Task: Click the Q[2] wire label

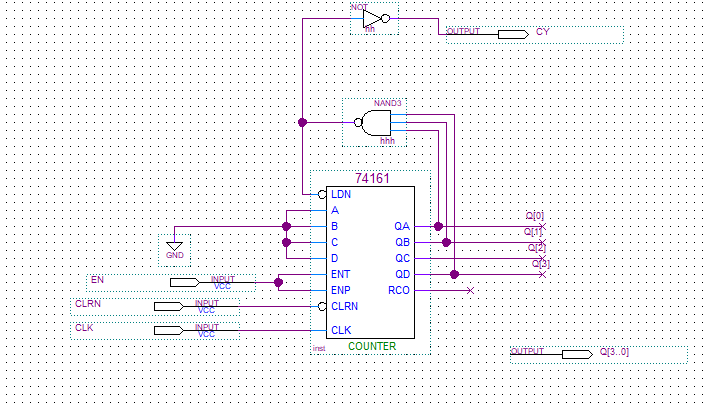Action: click(x=536, y=248)
